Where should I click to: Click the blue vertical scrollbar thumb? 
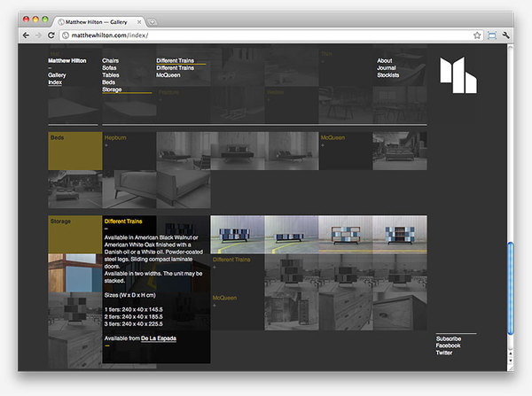(510, 288)
